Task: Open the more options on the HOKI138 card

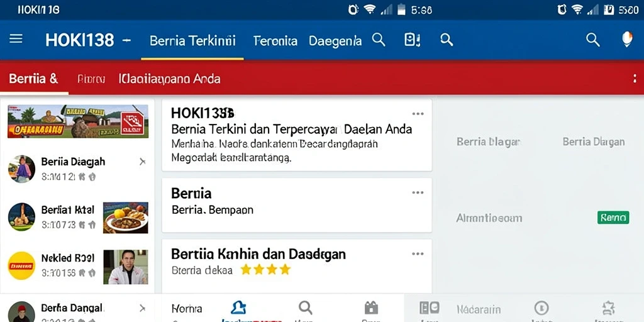Action: pos(418,114)
